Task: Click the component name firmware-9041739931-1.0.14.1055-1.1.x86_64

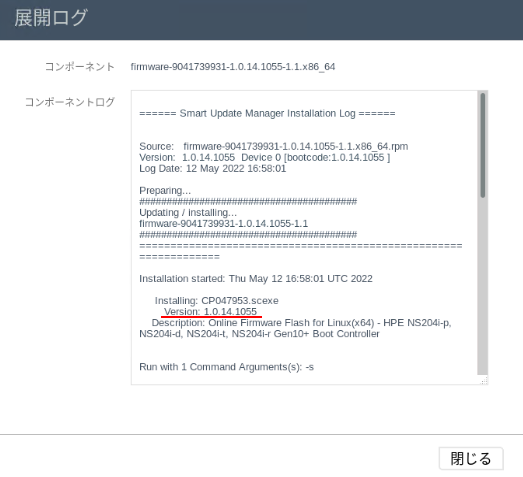Action: pyautogui.click(x=232, y=67)
